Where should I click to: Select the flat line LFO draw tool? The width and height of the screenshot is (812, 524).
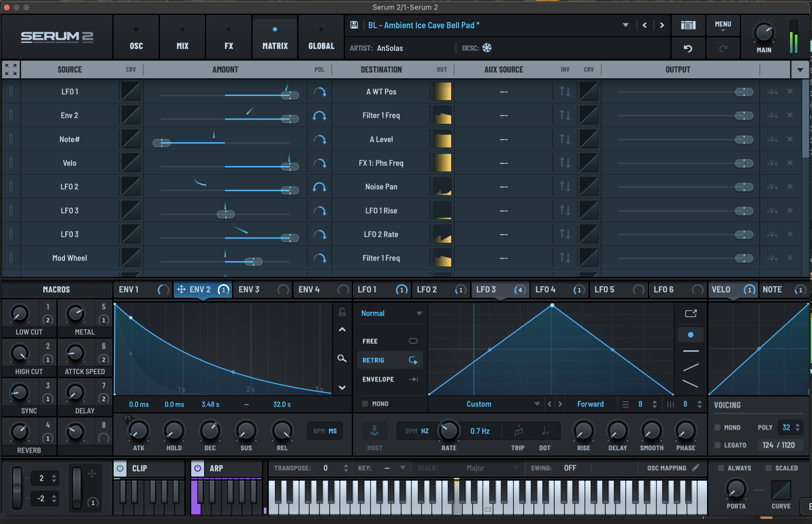click(x=691, y=351)
